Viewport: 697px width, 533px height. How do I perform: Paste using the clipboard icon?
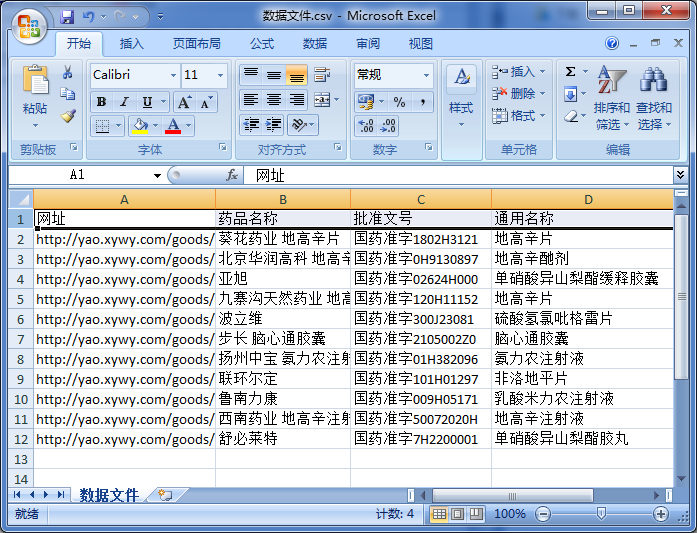coord(35,80)
